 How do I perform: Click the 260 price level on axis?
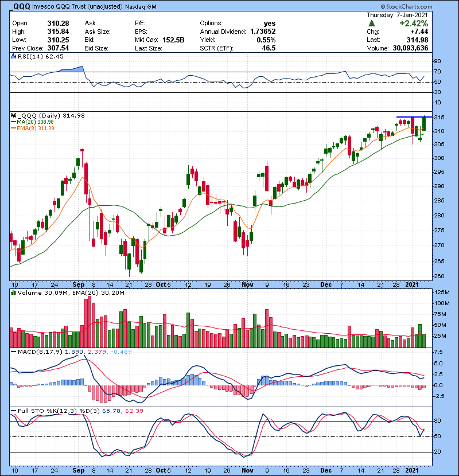point(439,276)
